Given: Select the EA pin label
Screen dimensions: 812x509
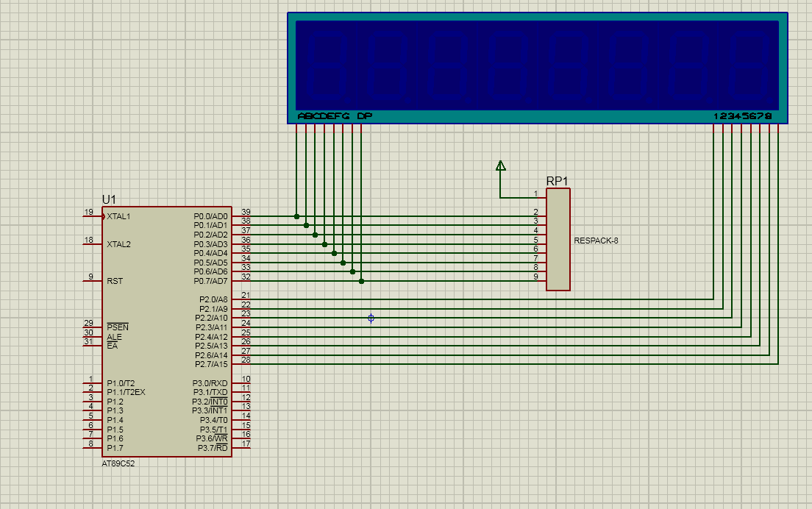Looking at the screenshot, I should 112,346.
